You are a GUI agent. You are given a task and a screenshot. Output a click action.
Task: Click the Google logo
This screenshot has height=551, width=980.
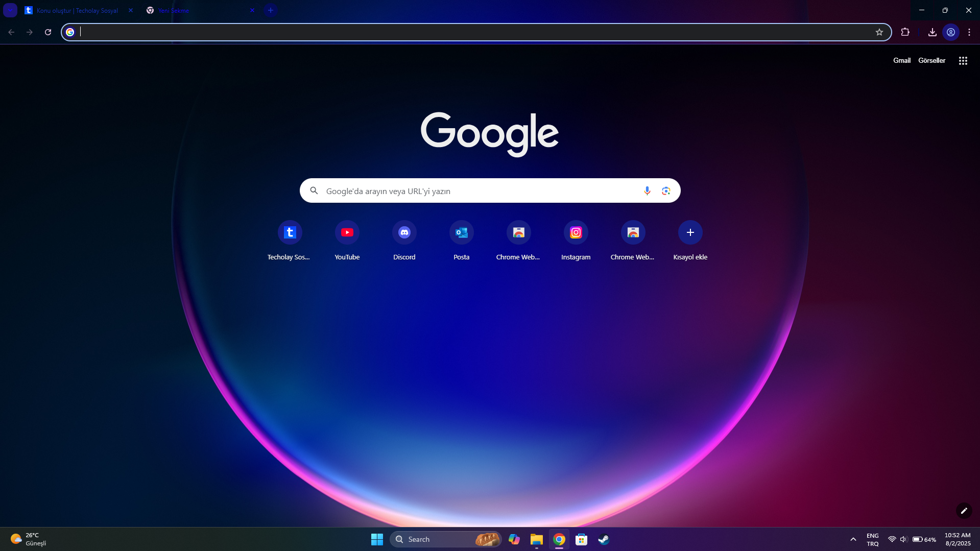click(x=490, y=134)
